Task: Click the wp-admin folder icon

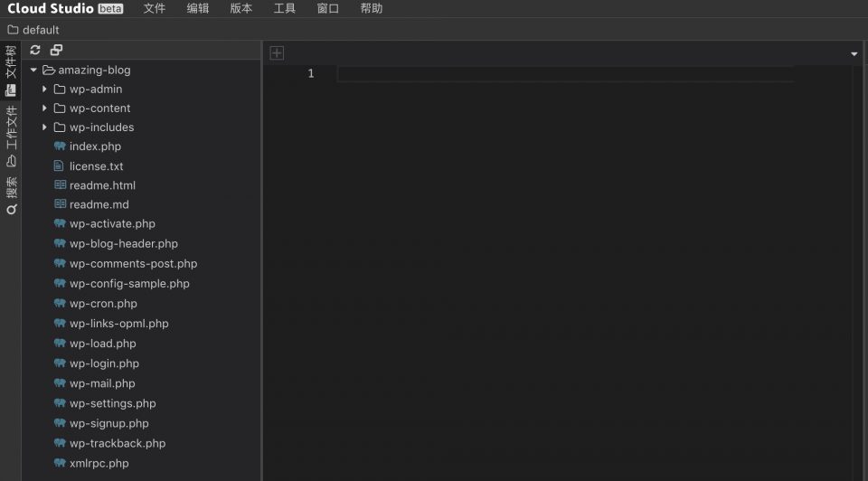Action: click(60, 90)
